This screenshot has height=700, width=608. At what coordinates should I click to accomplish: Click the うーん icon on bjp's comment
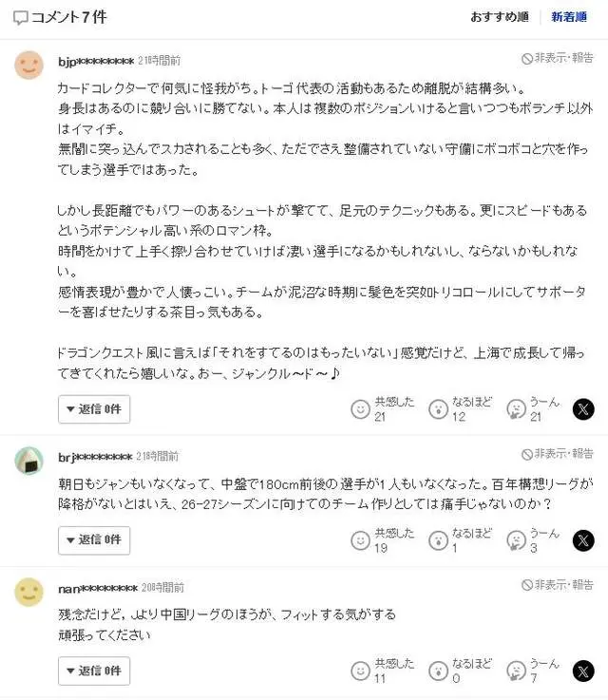pos(516,409)
